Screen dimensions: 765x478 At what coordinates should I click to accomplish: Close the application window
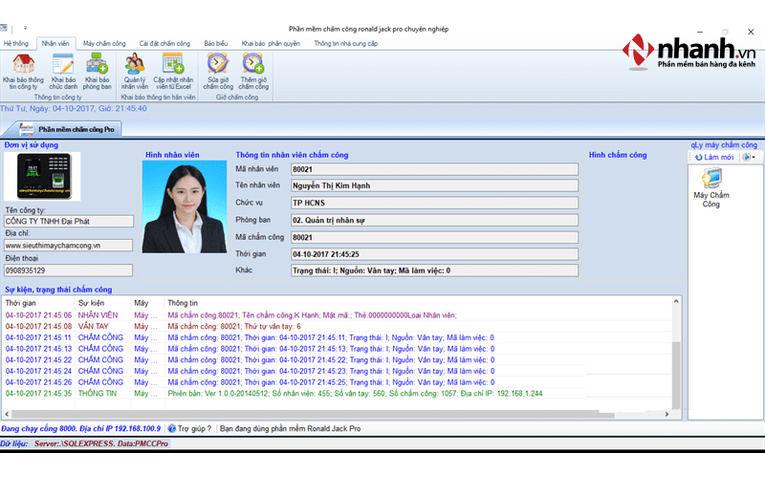click(751, 32)
